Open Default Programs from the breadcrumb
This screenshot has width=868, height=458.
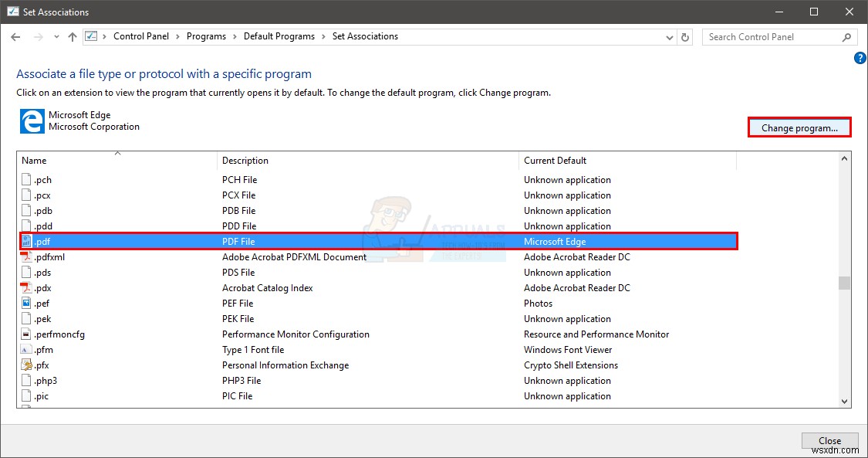tap(279, 36)
